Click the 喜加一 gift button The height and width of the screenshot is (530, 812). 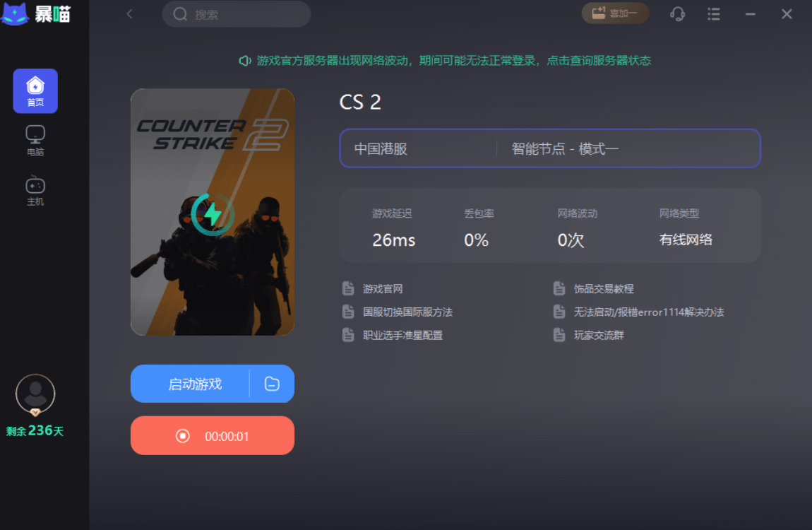pyautogui.click(x=615, y=13)
